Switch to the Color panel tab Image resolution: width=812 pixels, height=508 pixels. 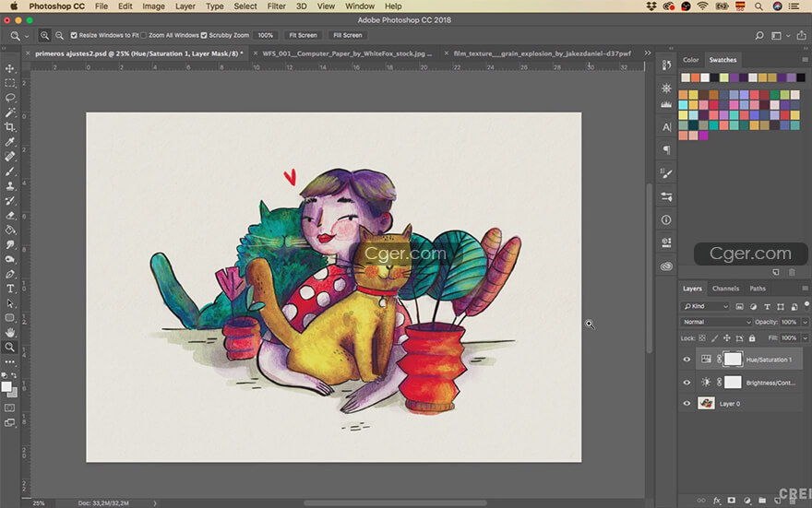click(x=690, y=60)
